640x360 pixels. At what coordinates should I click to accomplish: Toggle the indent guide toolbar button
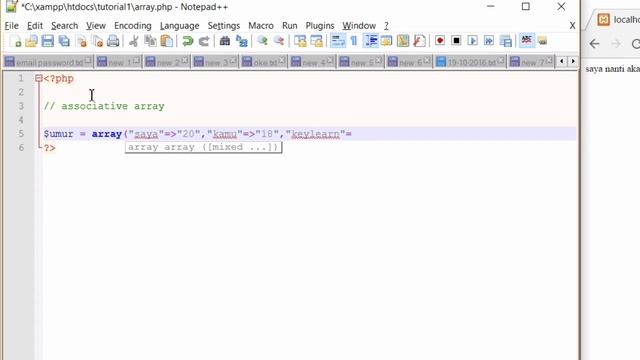(371, 41)
